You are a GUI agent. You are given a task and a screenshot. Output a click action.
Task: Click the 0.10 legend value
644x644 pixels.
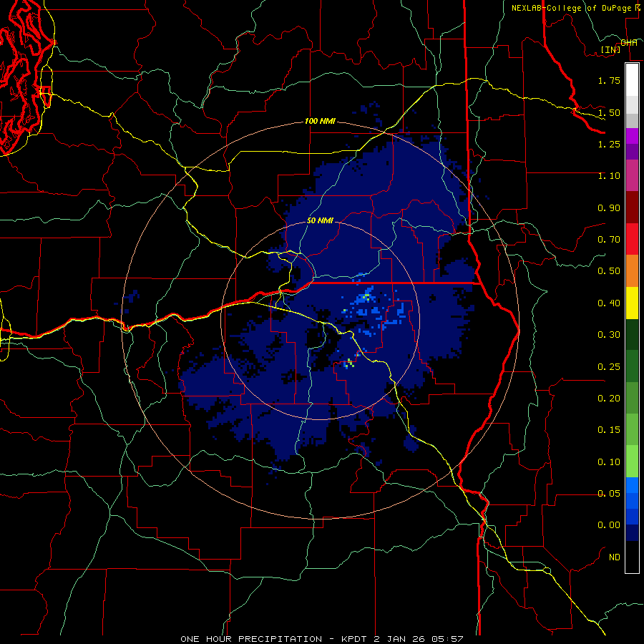(609, 462)
